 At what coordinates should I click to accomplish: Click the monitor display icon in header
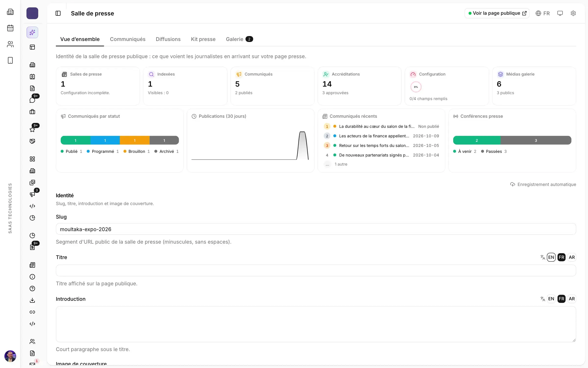click(x=560, y=13)
